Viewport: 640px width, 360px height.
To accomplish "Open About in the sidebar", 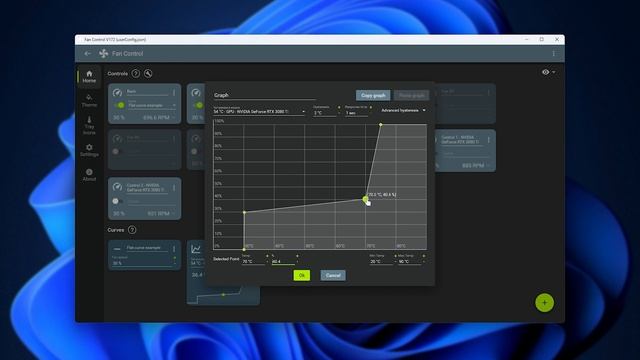I will tap(89, 175).
